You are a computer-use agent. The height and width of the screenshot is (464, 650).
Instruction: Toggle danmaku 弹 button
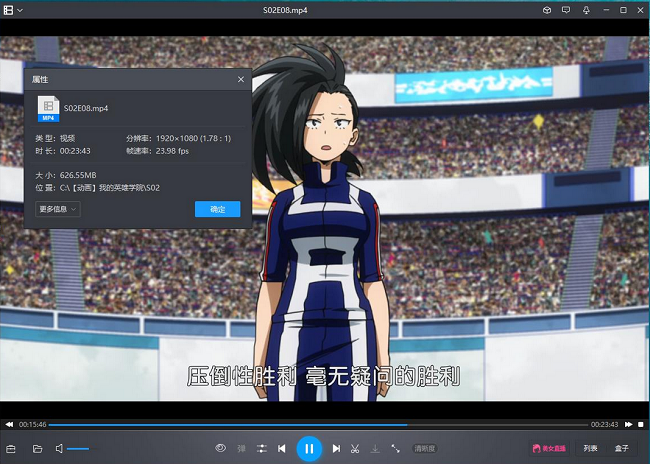[241, 449]
